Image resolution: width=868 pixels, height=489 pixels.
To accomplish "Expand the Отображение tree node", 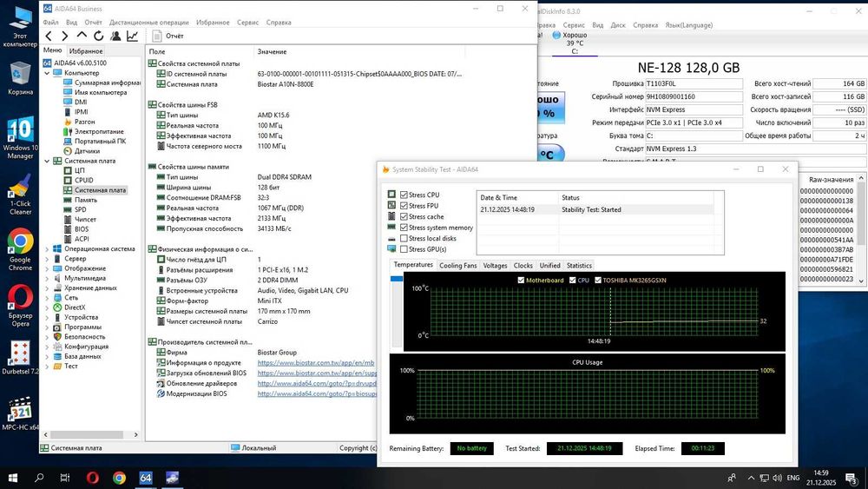I will (47, 268).
